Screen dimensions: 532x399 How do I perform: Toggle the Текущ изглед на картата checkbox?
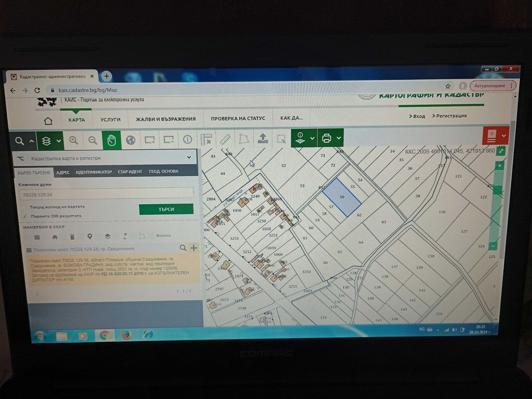point(25,207)
